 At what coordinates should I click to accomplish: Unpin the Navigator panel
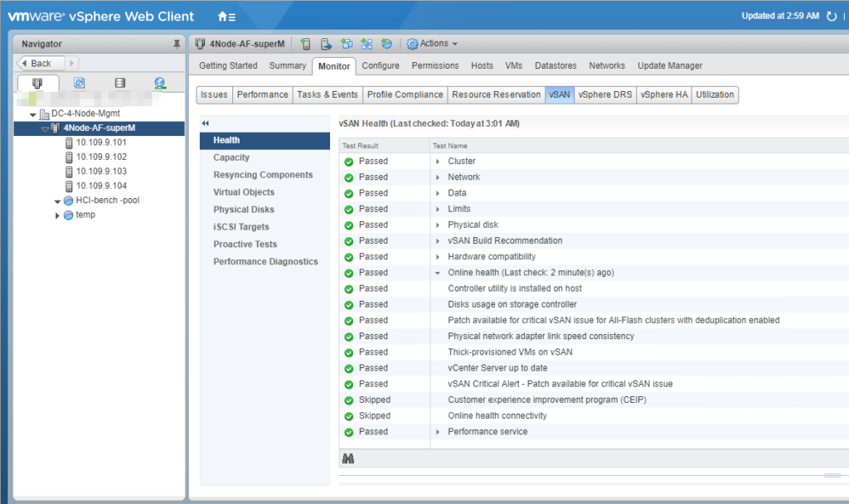click(177, 43)
